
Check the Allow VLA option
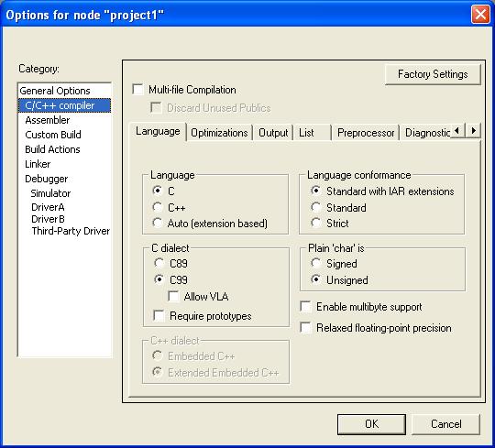(173, 297)
